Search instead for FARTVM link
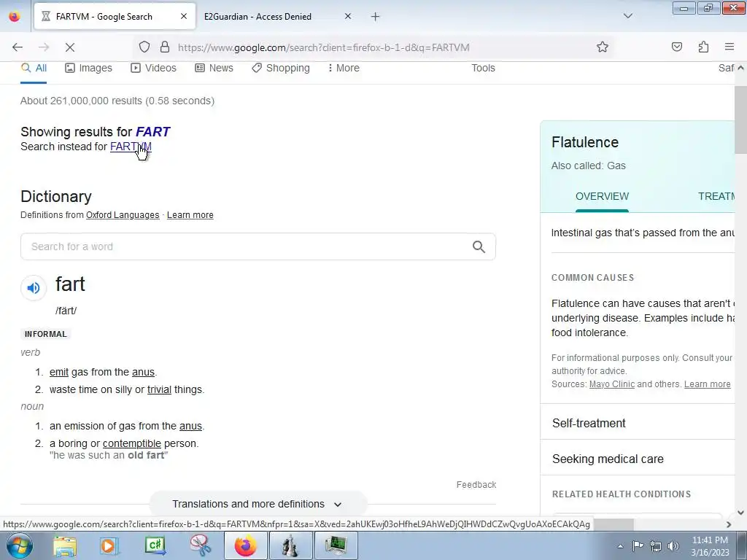Viewport: 747px width, 560px height. click(131, 147)
